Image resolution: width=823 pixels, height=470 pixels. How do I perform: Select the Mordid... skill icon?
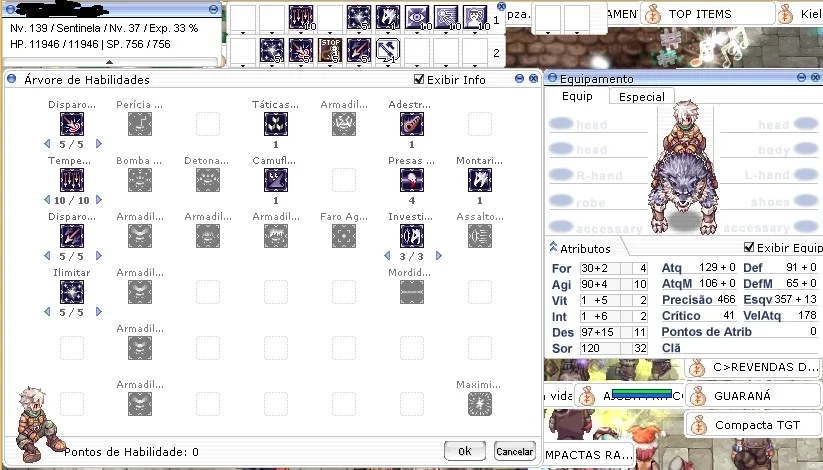412,292
